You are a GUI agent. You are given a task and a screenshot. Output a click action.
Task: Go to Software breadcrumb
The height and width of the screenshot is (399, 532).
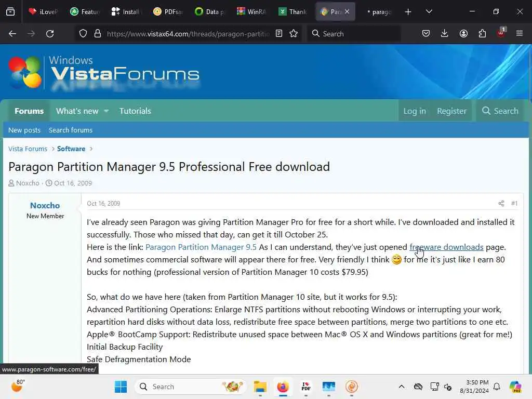(x=71, y=149)
